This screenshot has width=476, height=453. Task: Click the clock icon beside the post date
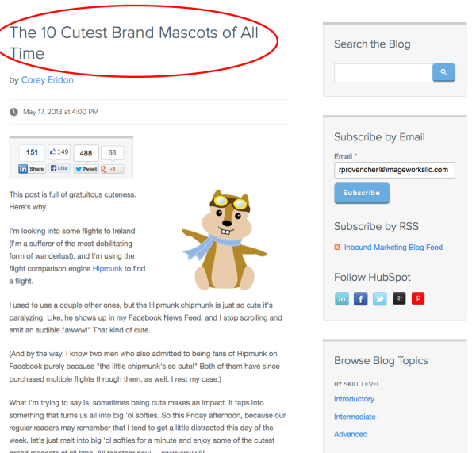13,112
